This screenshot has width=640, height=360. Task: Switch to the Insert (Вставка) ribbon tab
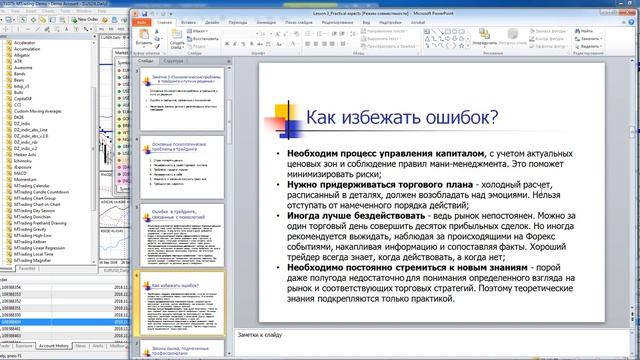188,23
